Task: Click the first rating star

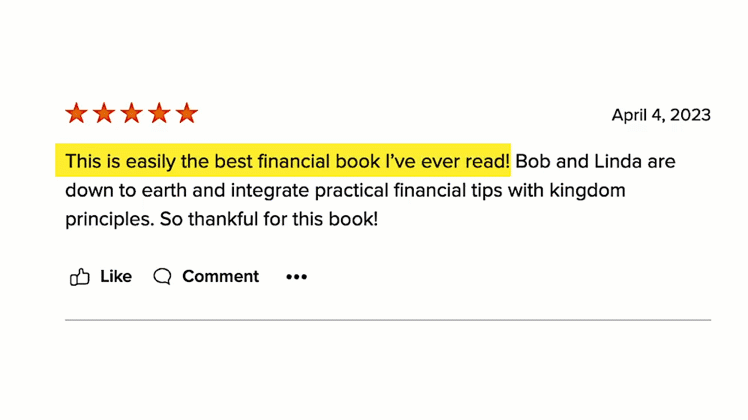Action: pos(76,114)
